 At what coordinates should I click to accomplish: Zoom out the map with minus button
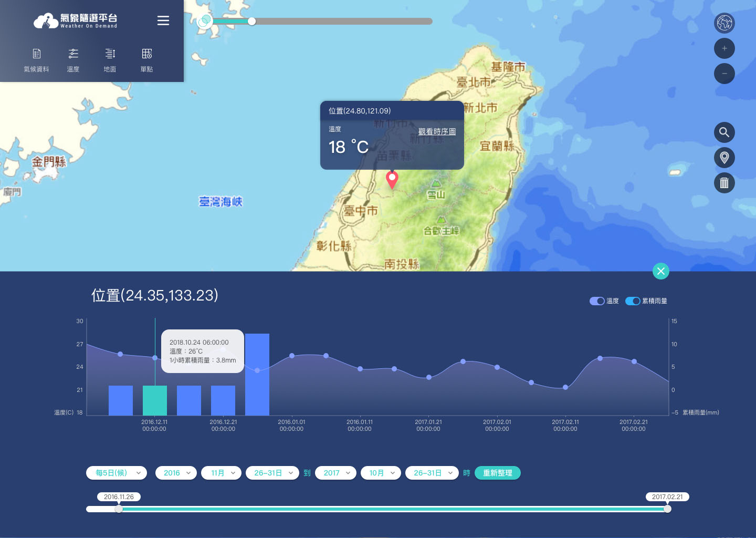[724, 74]
